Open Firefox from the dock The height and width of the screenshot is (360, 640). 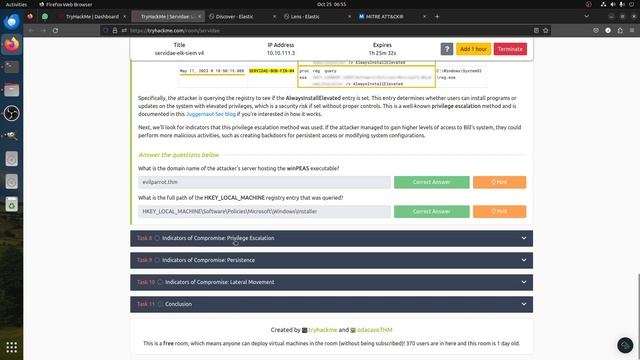pos(11,44)
